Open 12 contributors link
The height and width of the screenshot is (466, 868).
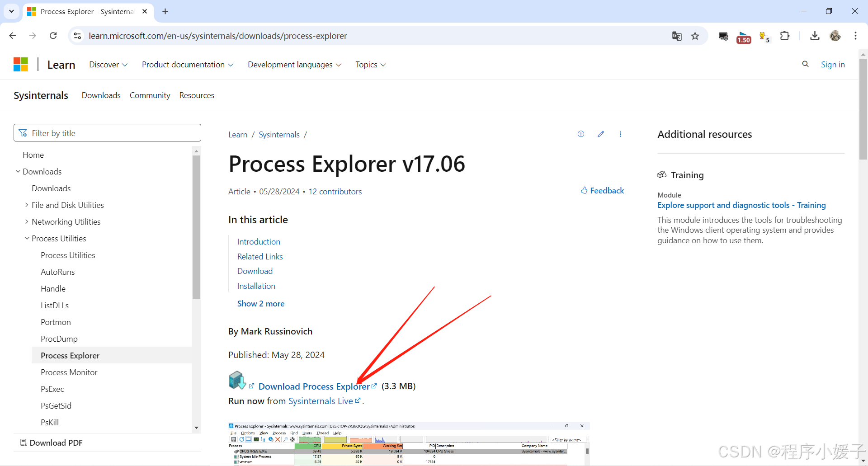click(x=335, y=192)
